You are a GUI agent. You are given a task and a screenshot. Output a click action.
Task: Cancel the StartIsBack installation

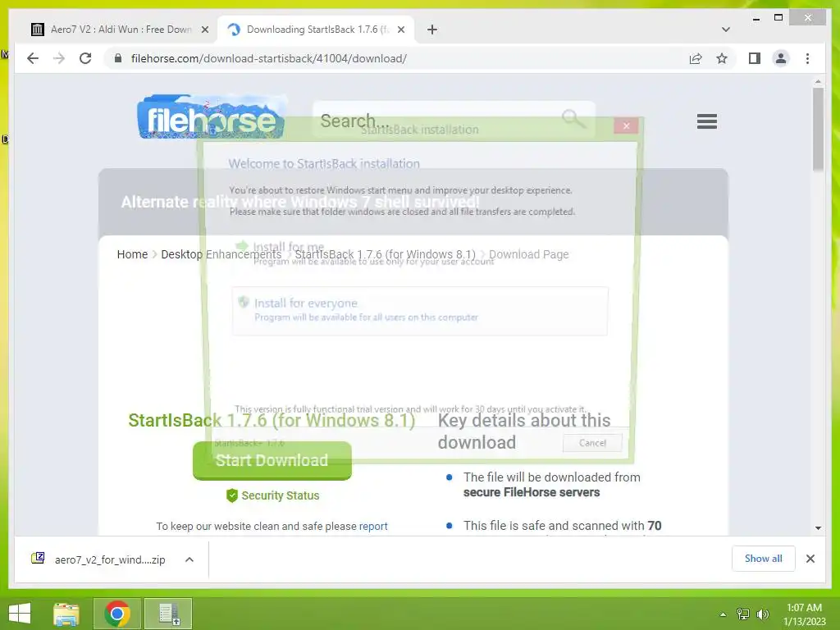coord(592,443)
